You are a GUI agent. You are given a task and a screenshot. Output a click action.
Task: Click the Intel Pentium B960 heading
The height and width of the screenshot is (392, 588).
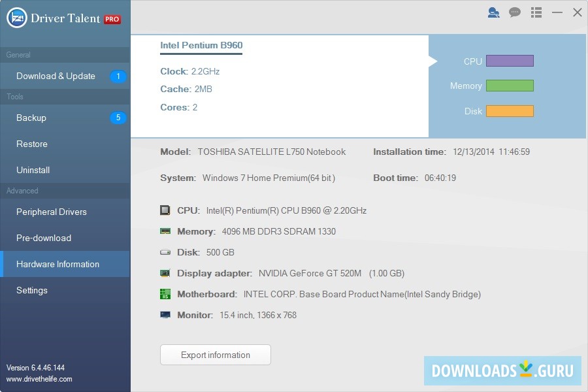(x=201, y=45)
